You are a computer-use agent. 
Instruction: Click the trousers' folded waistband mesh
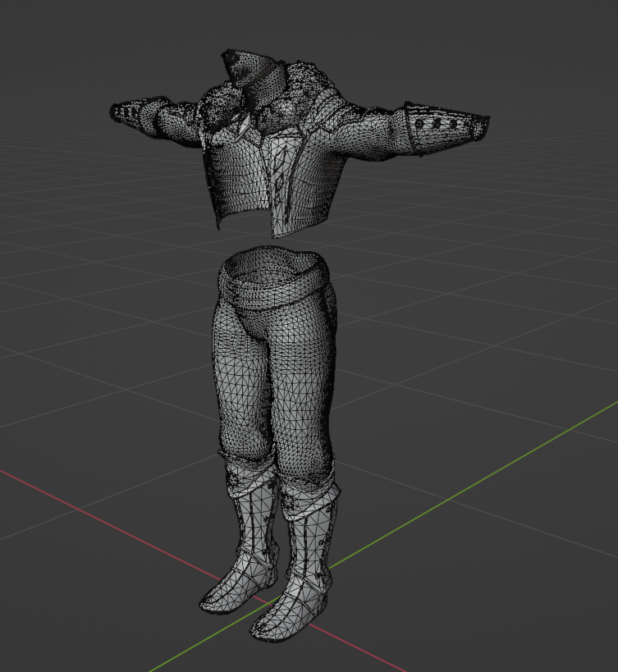click(274, 279)
